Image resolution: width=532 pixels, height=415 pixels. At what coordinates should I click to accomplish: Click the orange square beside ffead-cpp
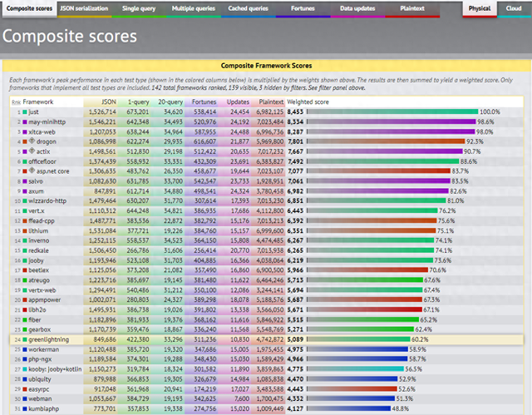coord(26,222)
